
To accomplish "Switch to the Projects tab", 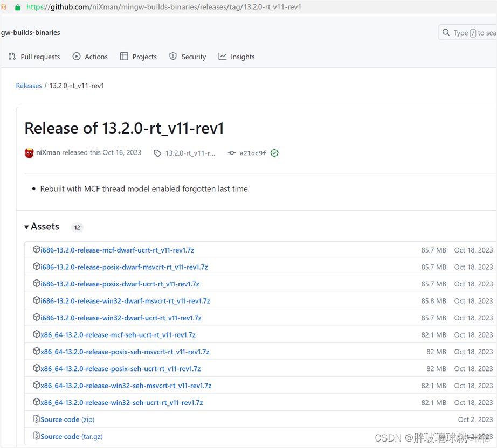I will click(138, 57).
